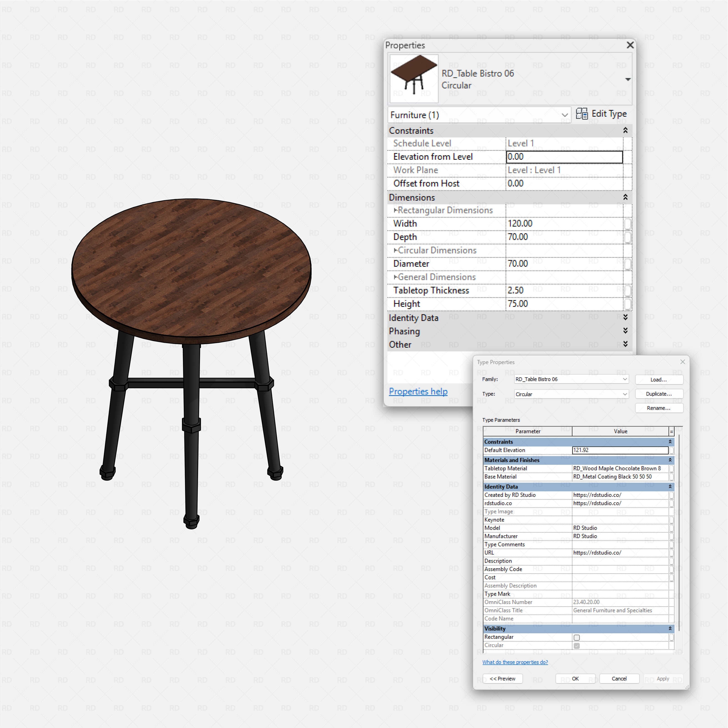Click the Elevation from Level field
728x728 pixels.
(x=564, y=157)
